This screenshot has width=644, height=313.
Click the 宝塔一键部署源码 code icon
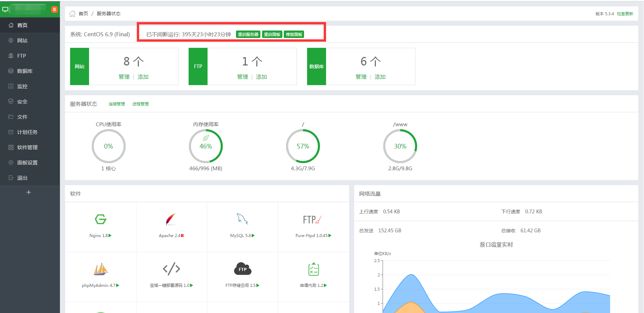point(171,269)
